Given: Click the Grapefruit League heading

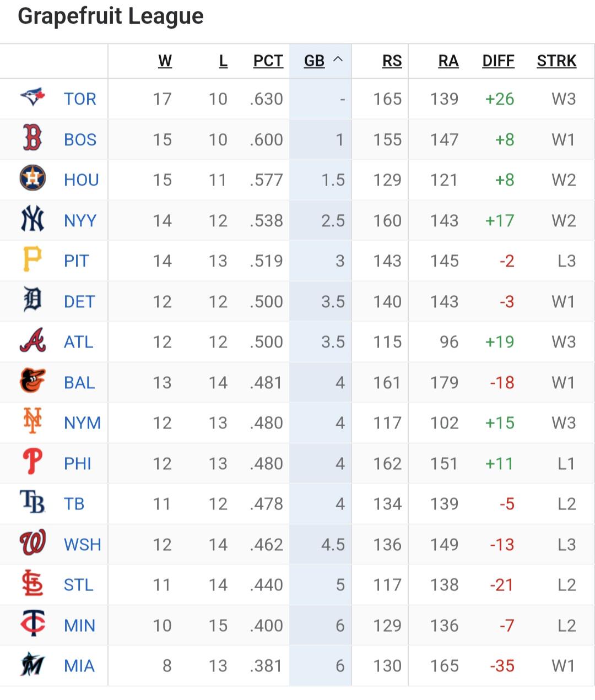Looking at the screenshot, I should (111, 17).
